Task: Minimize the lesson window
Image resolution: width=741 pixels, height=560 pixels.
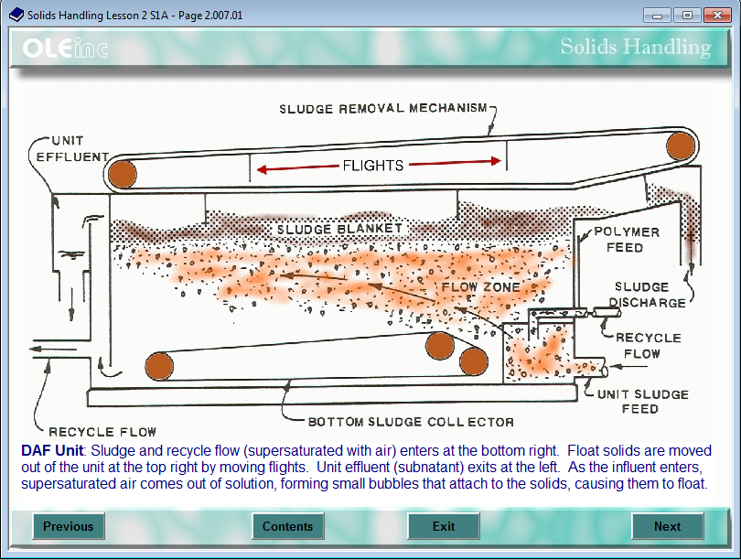Action: (658, 15)
